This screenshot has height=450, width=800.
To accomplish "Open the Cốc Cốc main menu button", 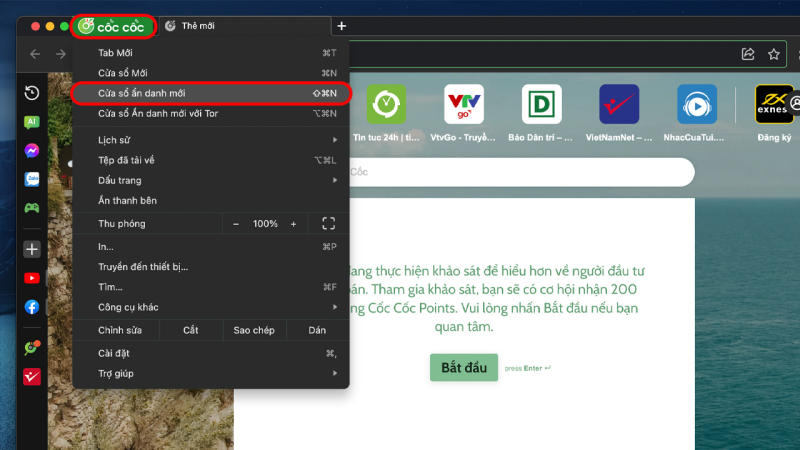I will 113,27.
